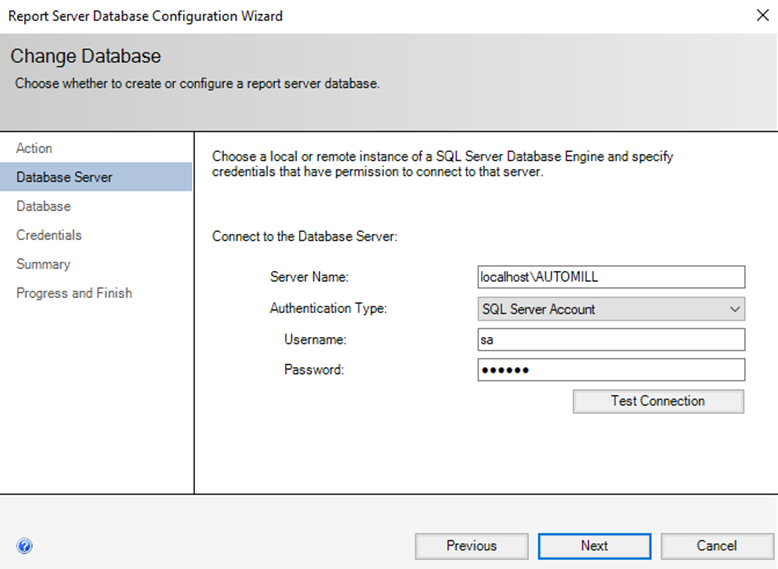The width and height of the screenshot is (778, 569).
Task: Select Progress and Finish step
Action: click(74, 293)
